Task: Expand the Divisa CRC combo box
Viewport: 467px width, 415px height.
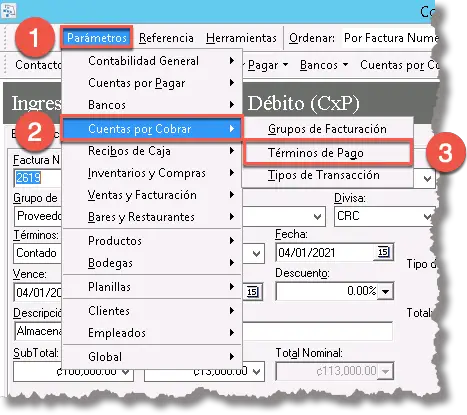Action: [x=384, y=216]
